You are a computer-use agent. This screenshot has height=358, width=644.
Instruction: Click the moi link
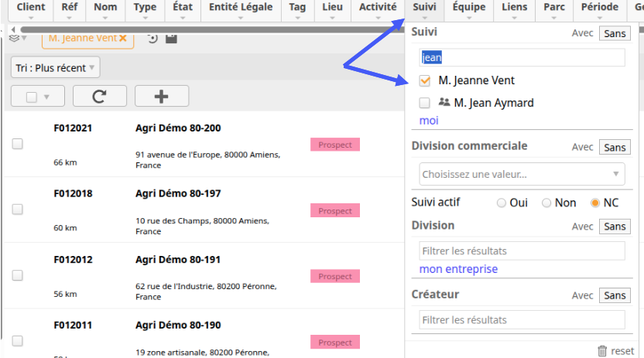pos(429,121)
